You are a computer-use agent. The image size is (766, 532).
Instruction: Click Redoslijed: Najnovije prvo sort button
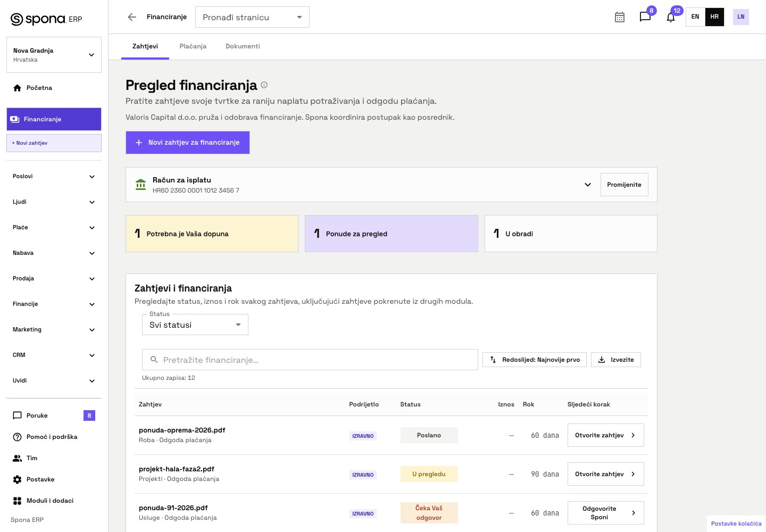click(x=535, y=360)
